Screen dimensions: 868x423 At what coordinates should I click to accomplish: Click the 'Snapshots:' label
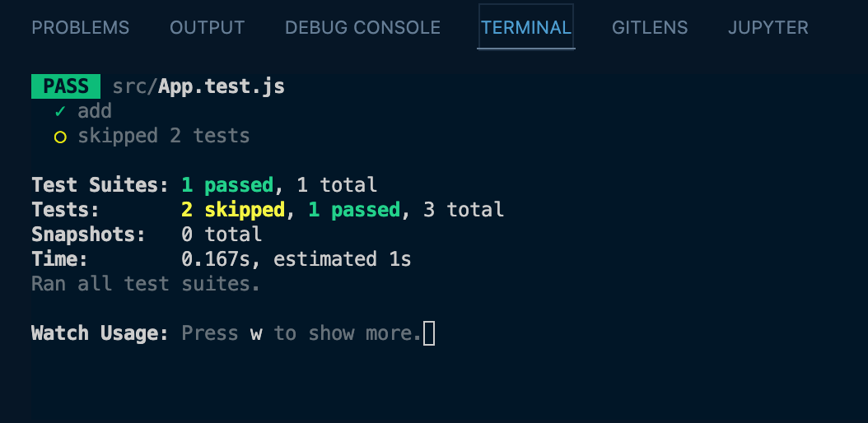coord(88,235)
